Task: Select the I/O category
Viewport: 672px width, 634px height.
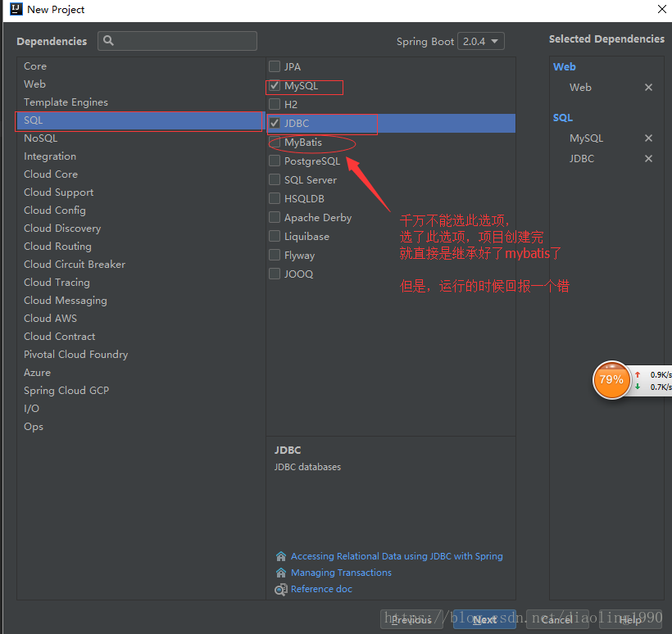Action: click(141, 408)
